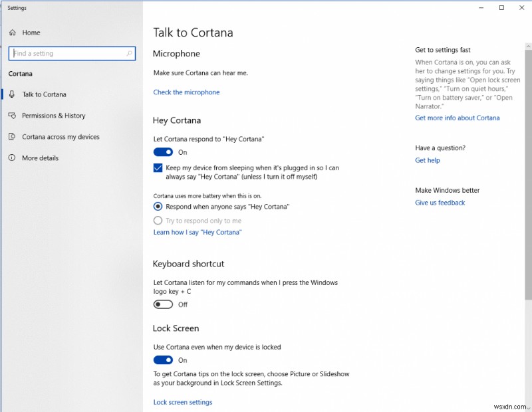532x412 pixels.
Task: Click the scrollbar up arrow
Action: point(528,46)
